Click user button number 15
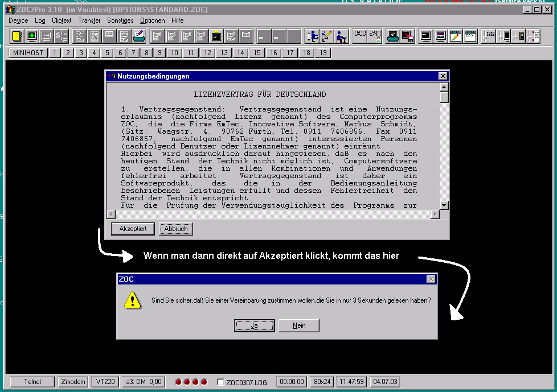 tap(257, 53)
